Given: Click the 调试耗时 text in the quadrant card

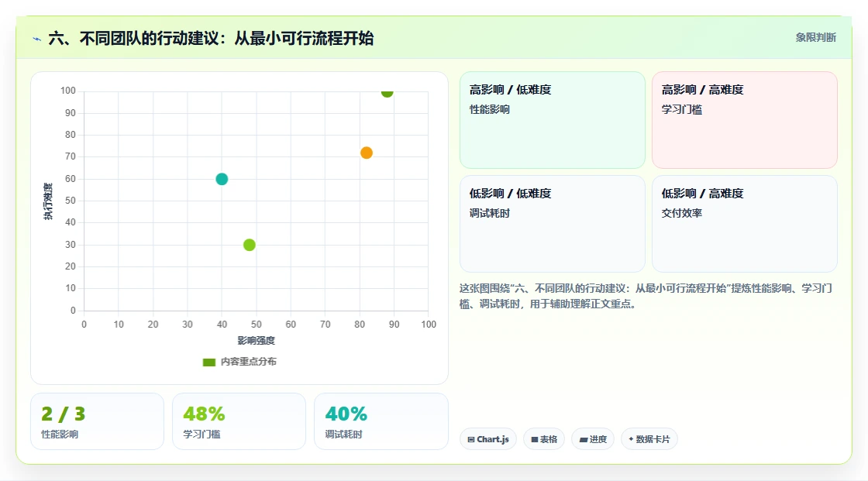Looking at the screenshot, I should [489, 212].
